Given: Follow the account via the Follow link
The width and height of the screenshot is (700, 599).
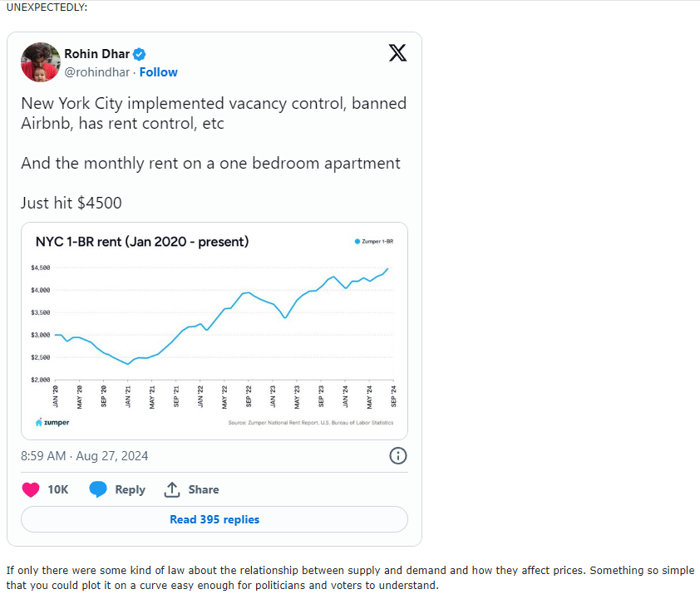Looking at the screenshot, I should coord(159,72).
